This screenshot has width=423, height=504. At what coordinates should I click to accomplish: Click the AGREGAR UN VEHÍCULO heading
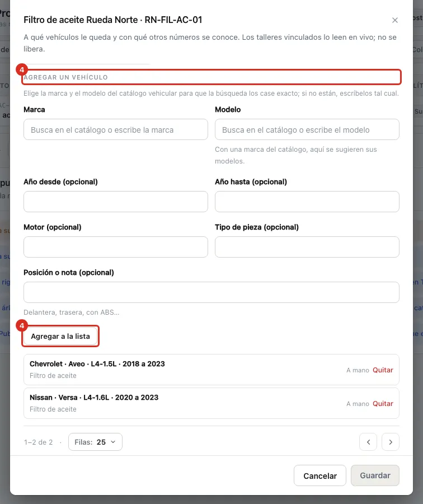click(65, 77)
